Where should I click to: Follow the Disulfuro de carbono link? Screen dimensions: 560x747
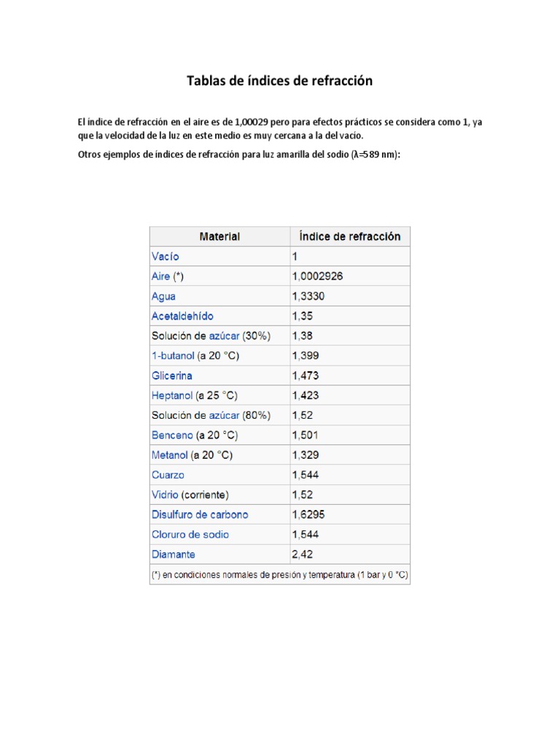(200, 514)
